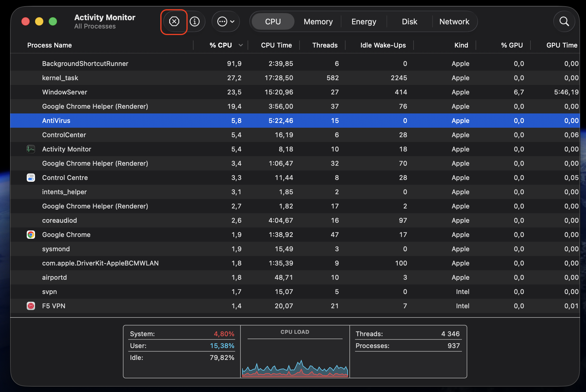The width and height of the screenshot is (586, 392).
Task: Sort by Process Name column header
Action: [50, 45]
